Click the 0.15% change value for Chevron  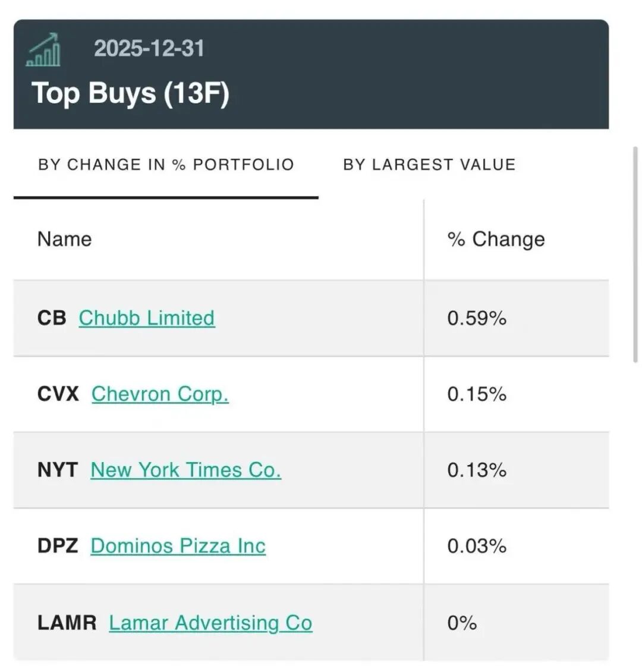click(x=477, y=394)
